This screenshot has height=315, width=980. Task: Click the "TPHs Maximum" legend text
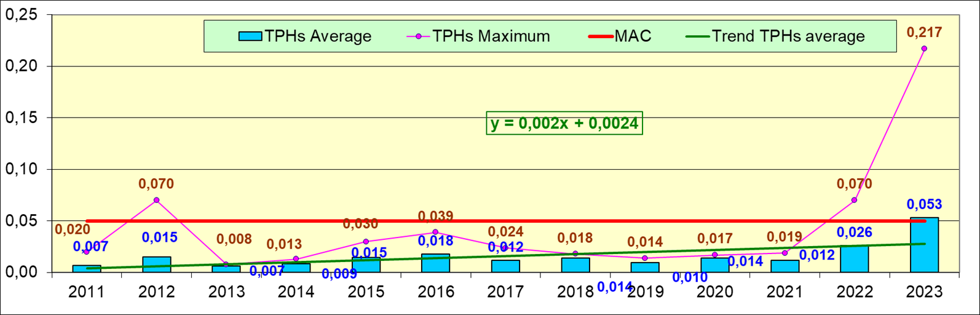coord(491,36)
